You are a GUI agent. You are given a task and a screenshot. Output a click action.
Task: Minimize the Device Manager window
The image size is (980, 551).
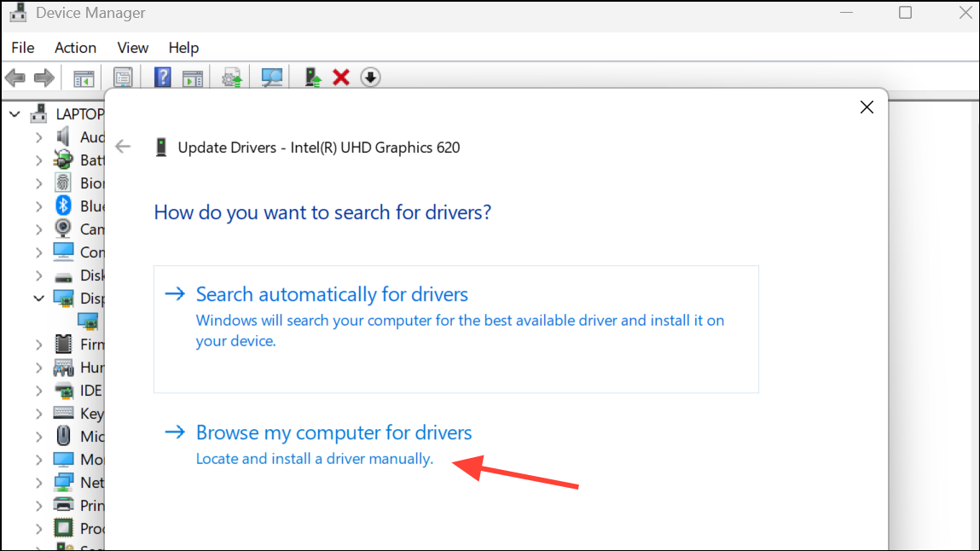846,13
